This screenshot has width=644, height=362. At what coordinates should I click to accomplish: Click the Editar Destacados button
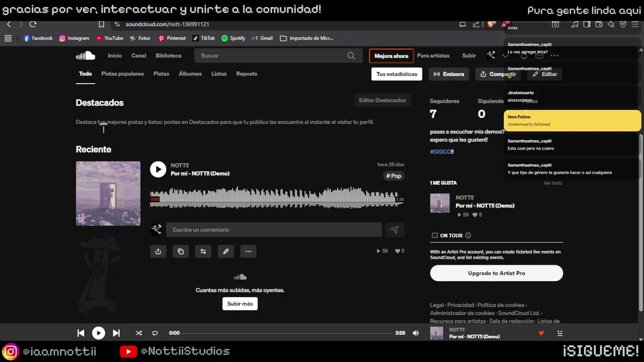pyautogui.click(x=382, y=101)
